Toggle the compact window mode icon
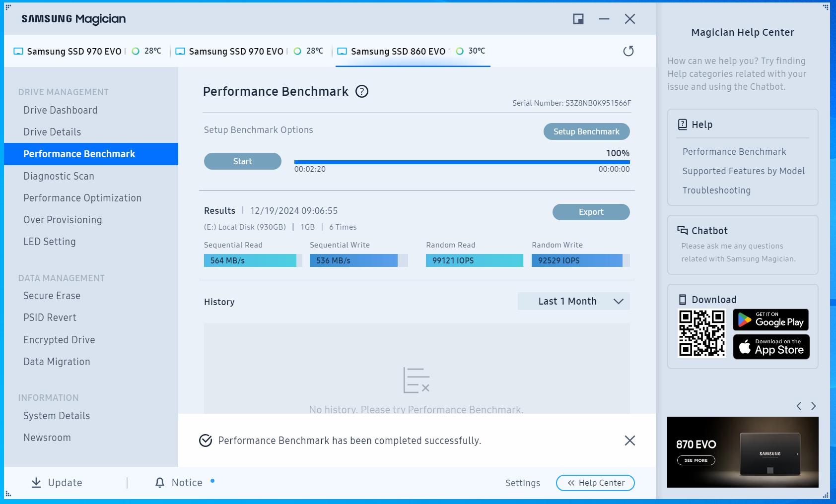Viewport: 836px width, 504px height. pos(578,19)
